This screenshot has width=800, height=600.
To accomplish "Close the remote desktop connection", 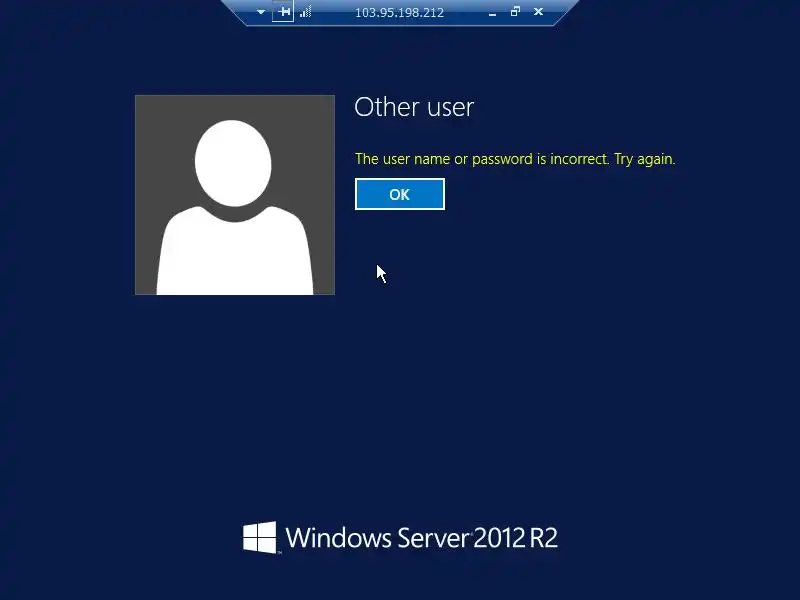I will click(x=538, y=11).
